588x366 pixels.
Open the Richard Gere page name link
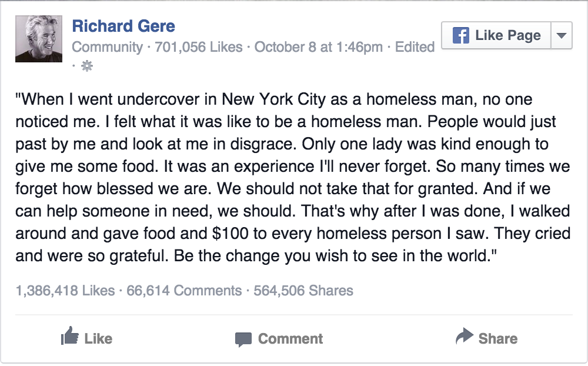click(123, 26)
